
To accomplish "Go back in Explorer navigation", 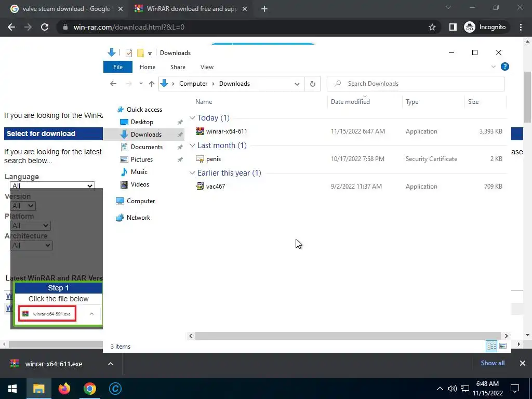I will pyautogui.click(x=113, y=84).
